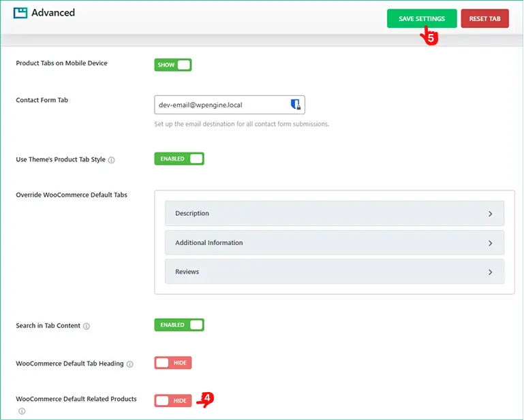Click the Search in Tab Content label
Screen dimensions: 524x420
pos(48,326)
